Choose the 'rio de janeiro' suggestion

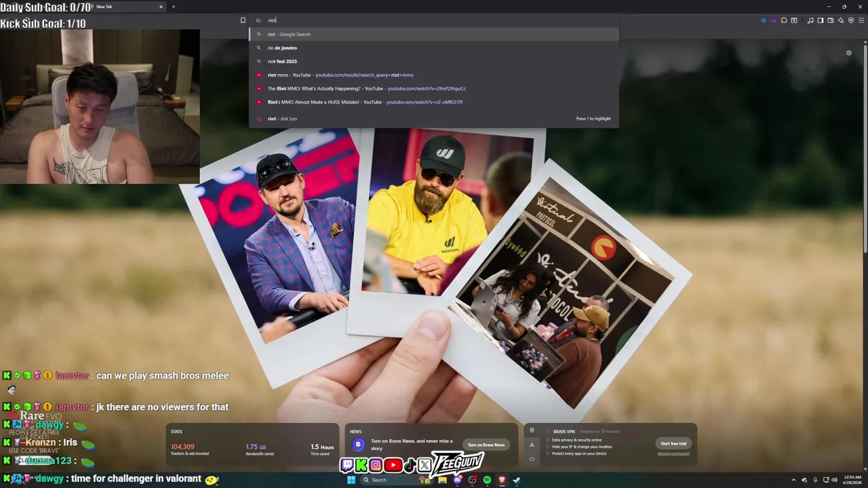(434, 47)
